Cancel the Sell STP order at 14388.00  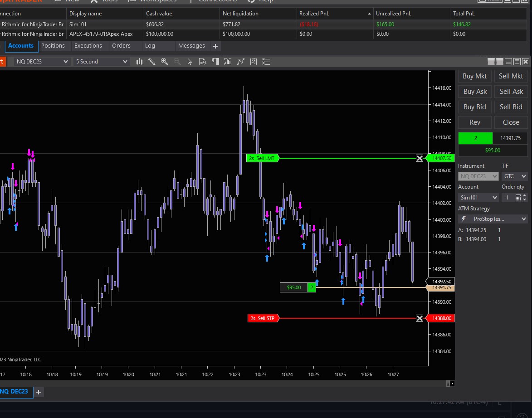(420, 318)
